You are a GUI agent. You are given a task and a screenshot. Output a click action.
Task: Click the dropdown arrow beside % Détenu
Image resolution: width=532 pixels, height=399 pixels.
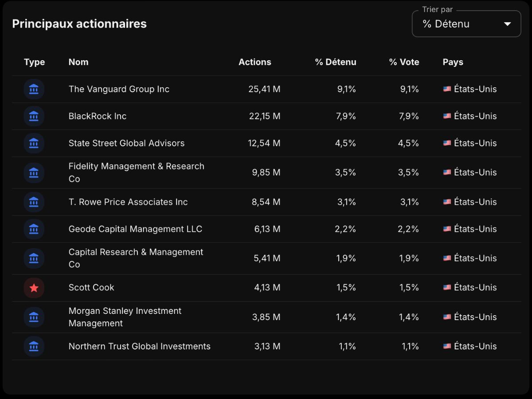(x=508, y=24)
